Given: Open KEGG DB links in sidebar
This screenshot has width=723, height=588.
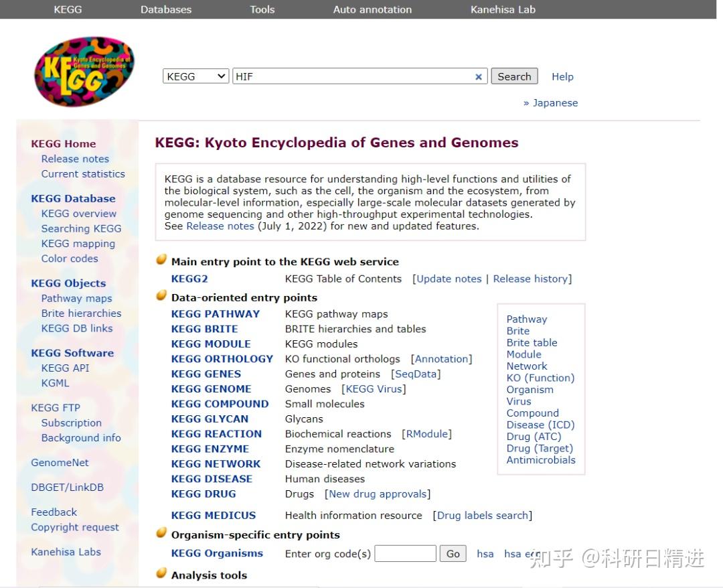Looking at the screenshot, I should click(x=77, y=328).
